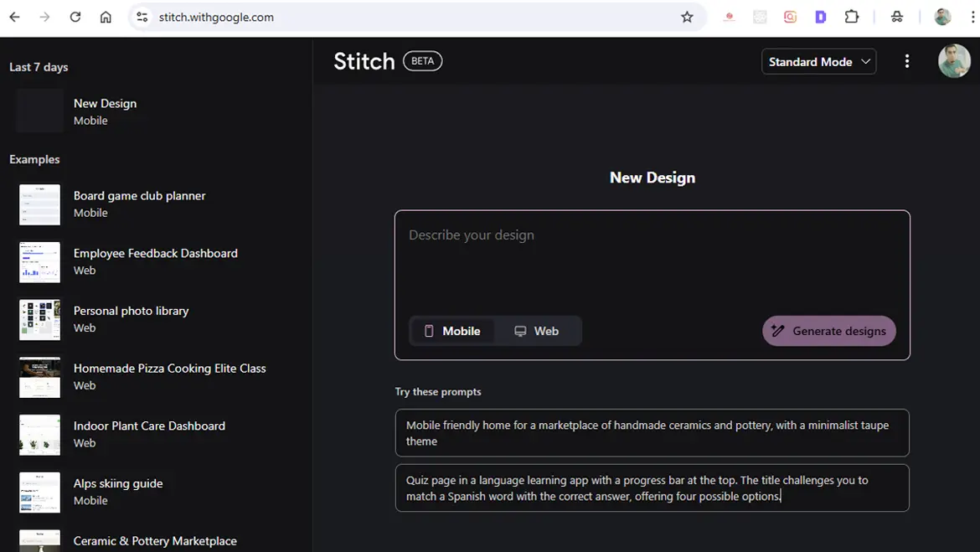
Task: Open the New Design mobile project
Action: (105, 111)
